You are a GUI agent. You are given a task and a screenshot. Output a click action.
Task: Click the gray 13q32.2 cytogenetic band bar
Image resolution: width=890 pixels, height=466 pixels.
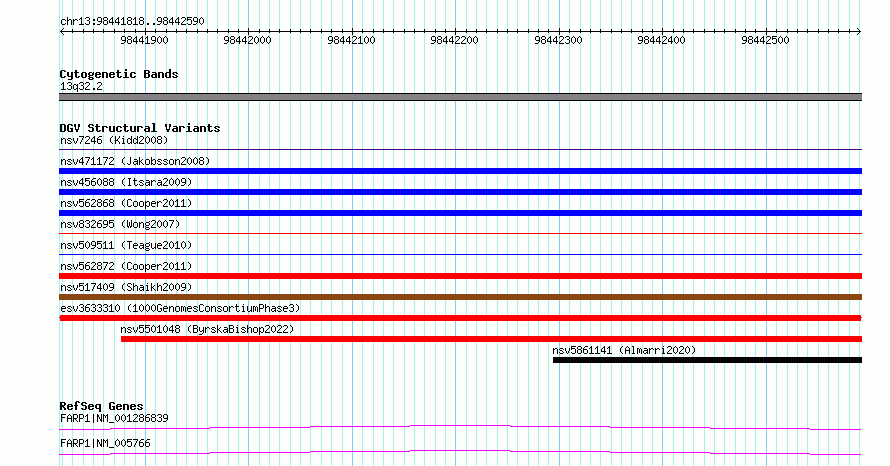point(460,97)
